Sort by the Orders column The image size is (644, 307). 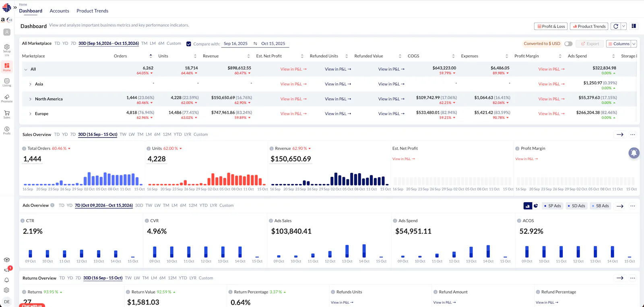[x=151, y=56]
